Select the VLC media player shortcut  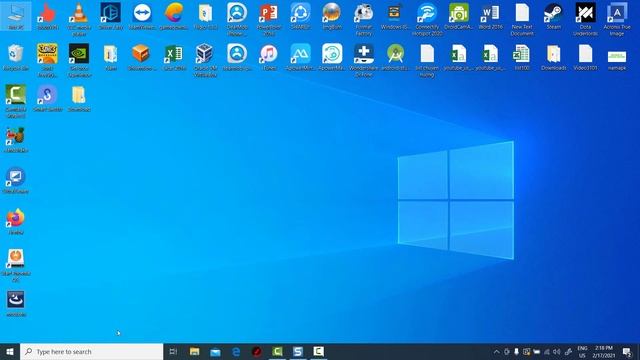pos(79,19)
